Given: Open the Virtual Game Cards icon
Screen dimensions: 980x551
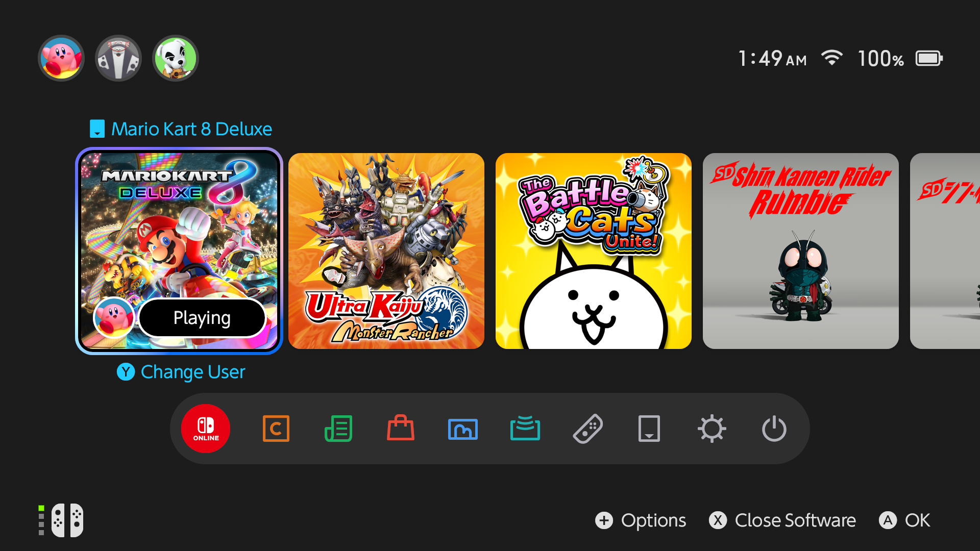Looking at the screenshot, I should tap(649, 429).
